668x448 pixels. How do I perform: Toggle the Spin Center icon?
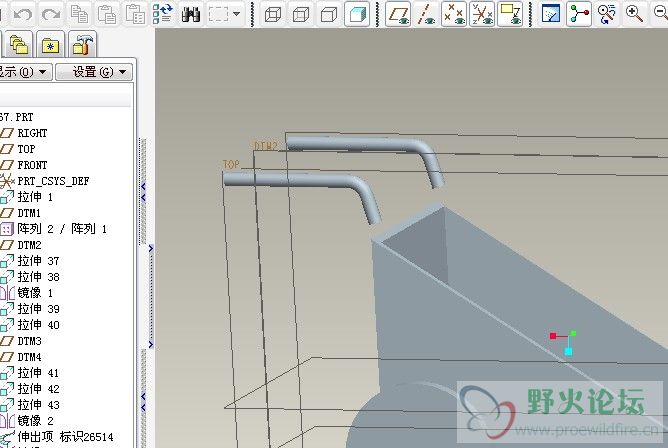point(579,14)
